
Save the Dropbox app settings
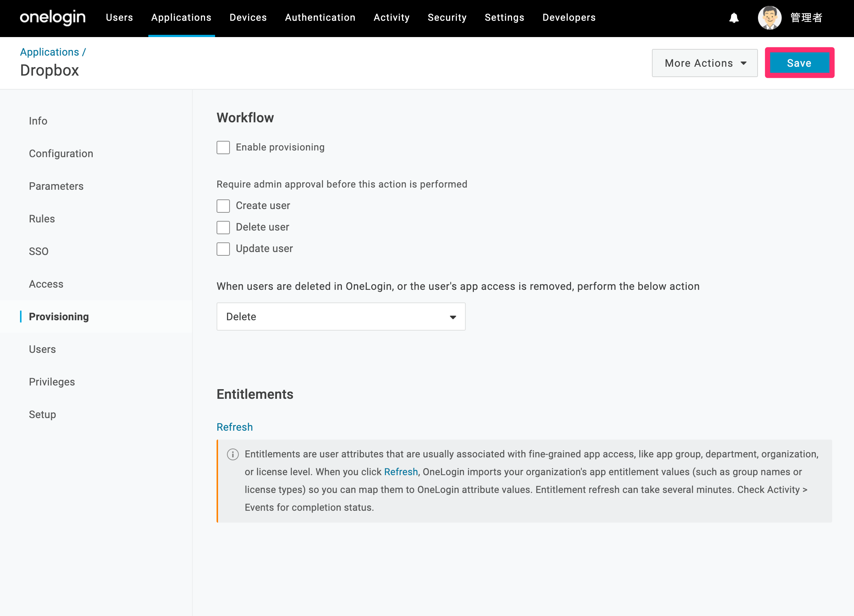(x=799, y=63)
